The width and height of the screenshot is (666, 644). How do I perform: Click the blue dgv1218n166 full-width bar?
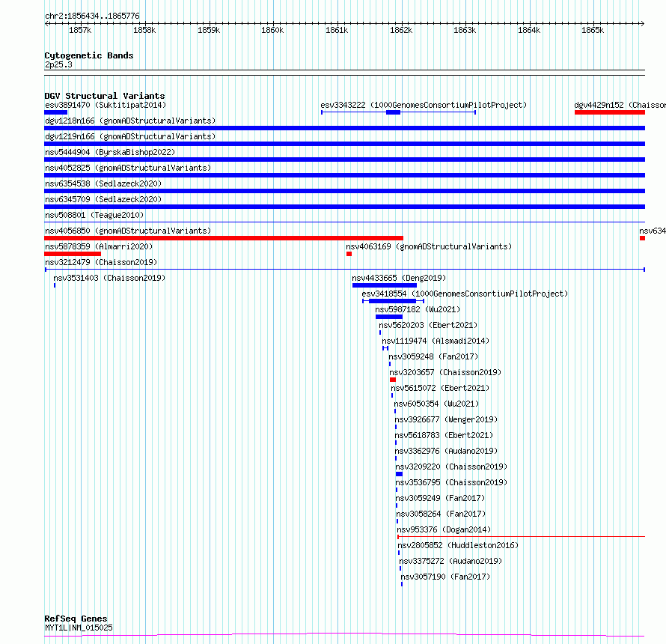(344, 128)
